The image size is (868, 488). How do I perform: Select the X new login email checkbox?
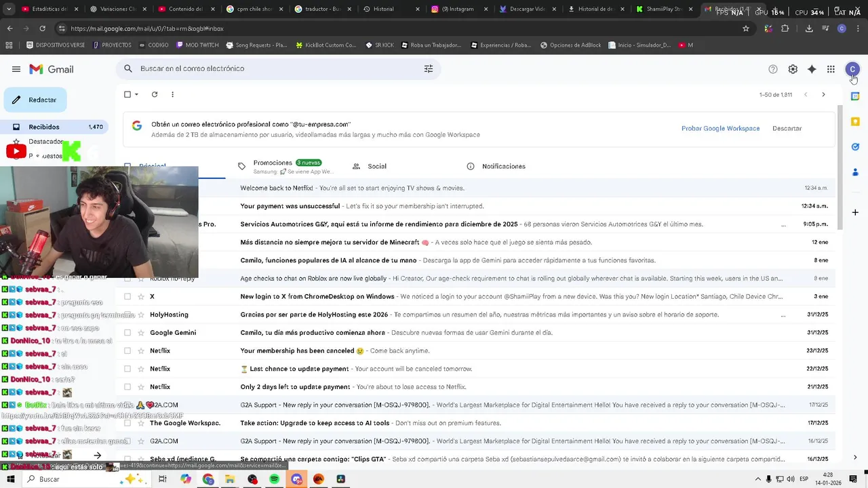[127, 296]
